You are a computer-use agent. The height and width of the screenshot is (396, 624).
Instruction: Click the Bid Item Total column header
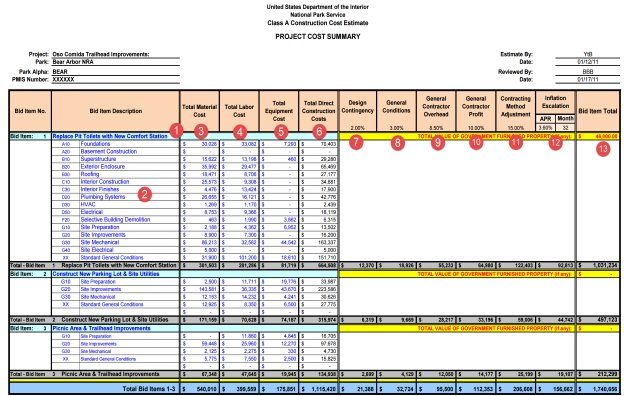coord(598,111)
